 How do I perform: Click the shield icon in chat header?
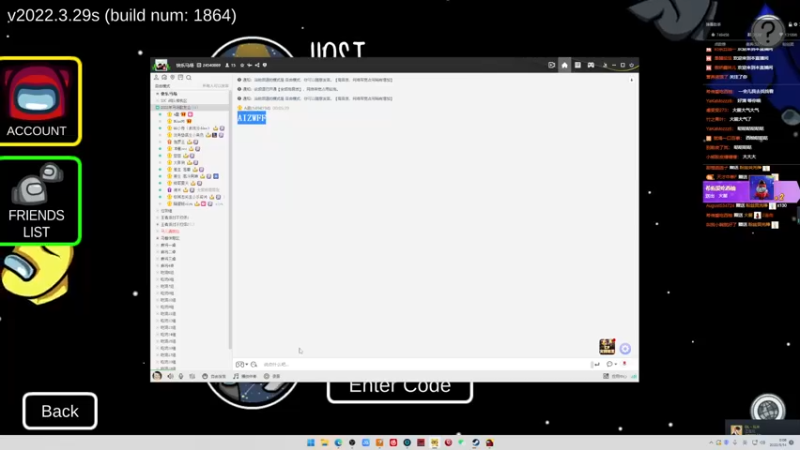coord(265,65)
